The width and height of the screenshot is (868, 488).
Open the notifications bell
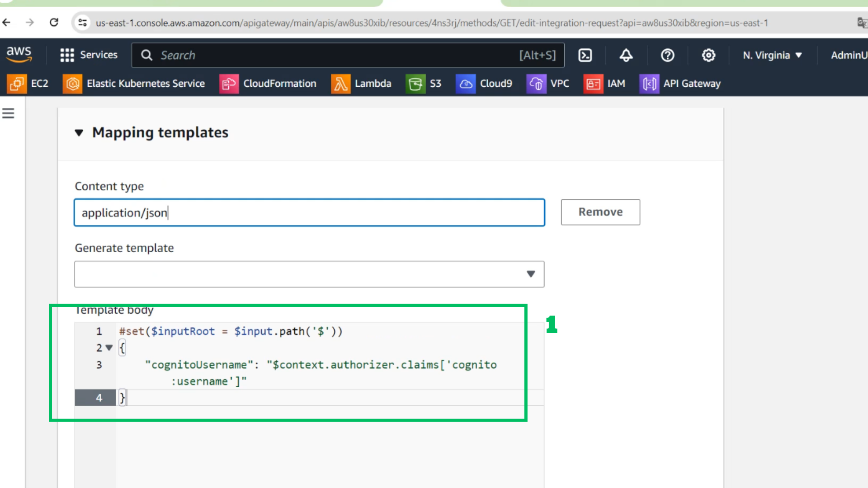626,55
